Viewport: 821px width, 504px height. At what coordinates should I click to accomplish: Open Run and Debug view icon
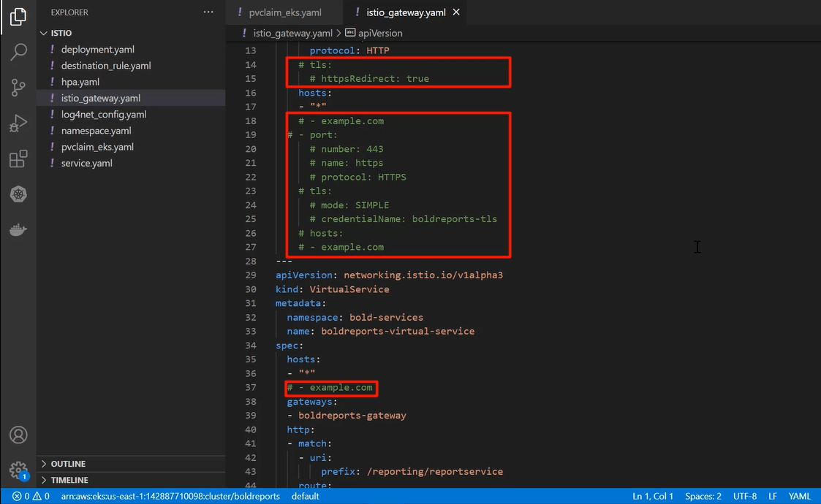point(18,123)
